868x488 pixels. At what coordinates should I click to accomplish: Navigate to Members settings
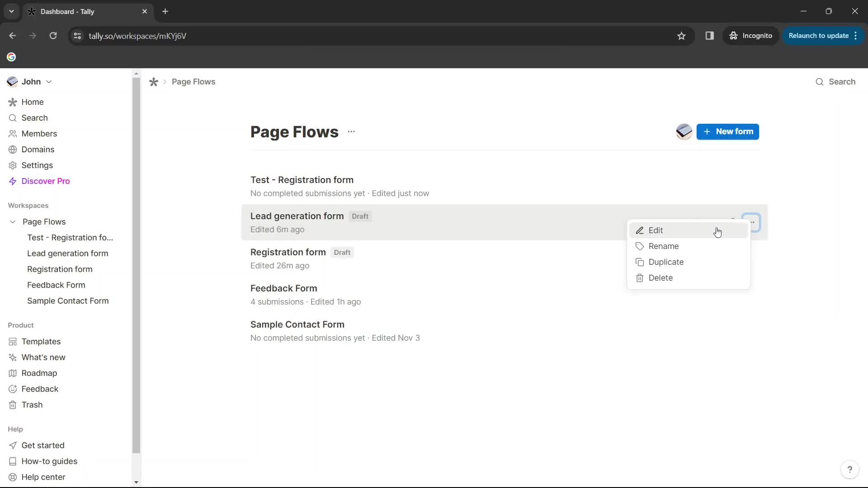(39, 133)
